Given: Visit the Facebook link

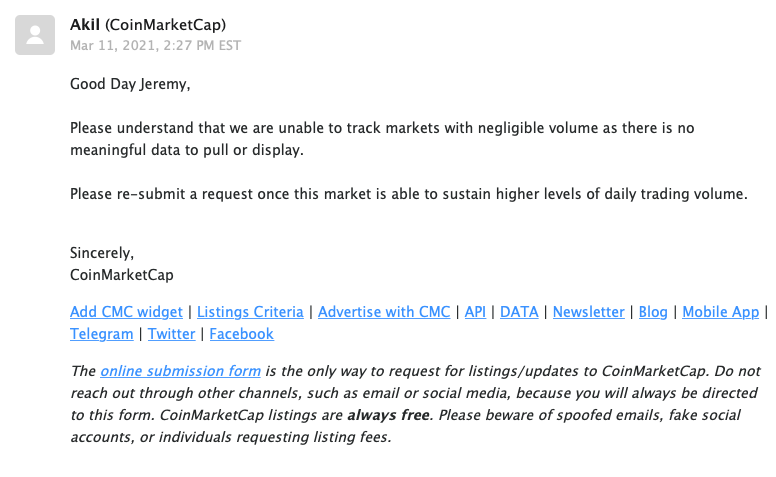Looking at the screenshot, I should click(x=242, y=334).
